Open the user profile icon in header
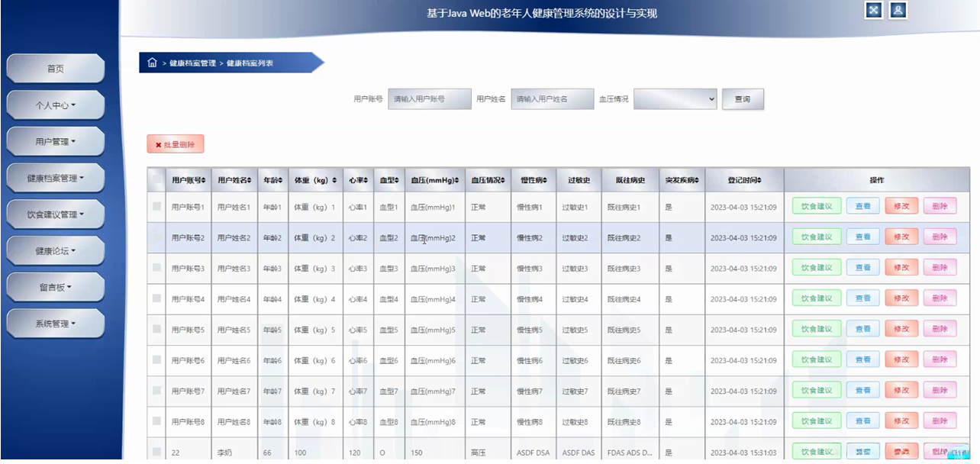Screen dimensions: 980x464 (898, 10)
